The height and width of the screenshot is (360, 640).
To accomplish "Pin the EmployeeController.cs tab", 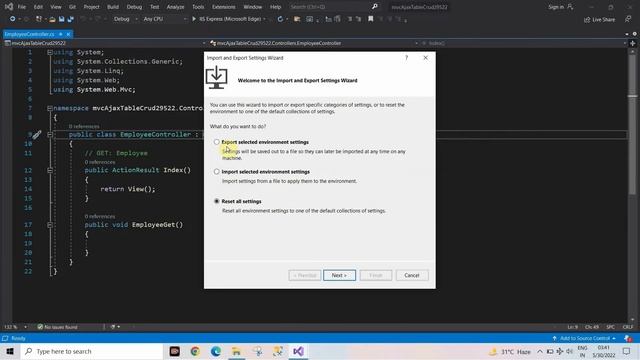I will [x=60, y=34].
